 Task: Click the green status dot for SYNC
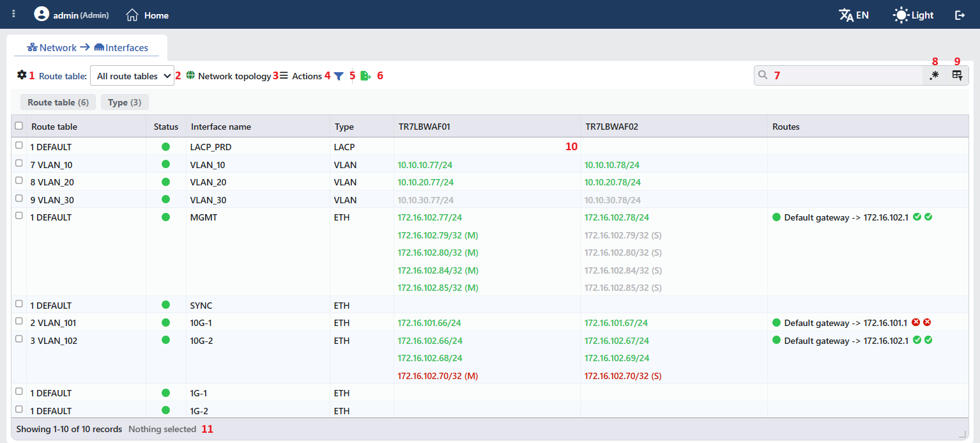[165, 305]
